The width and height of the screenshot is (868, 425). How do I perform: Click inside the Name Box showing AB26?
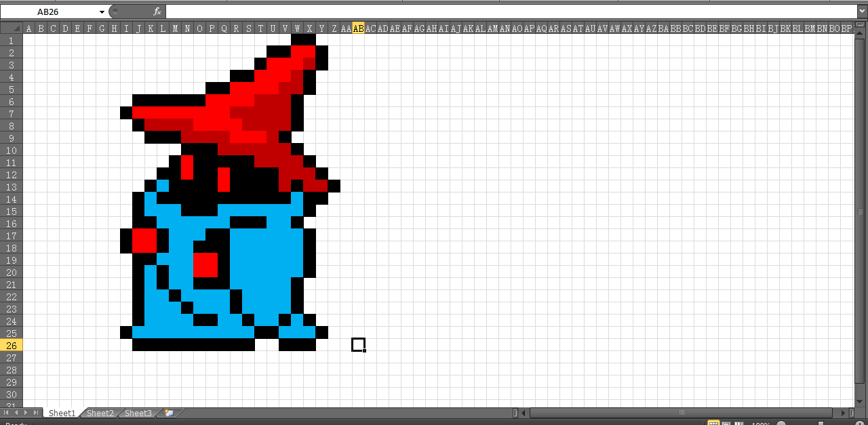[49, 12]
